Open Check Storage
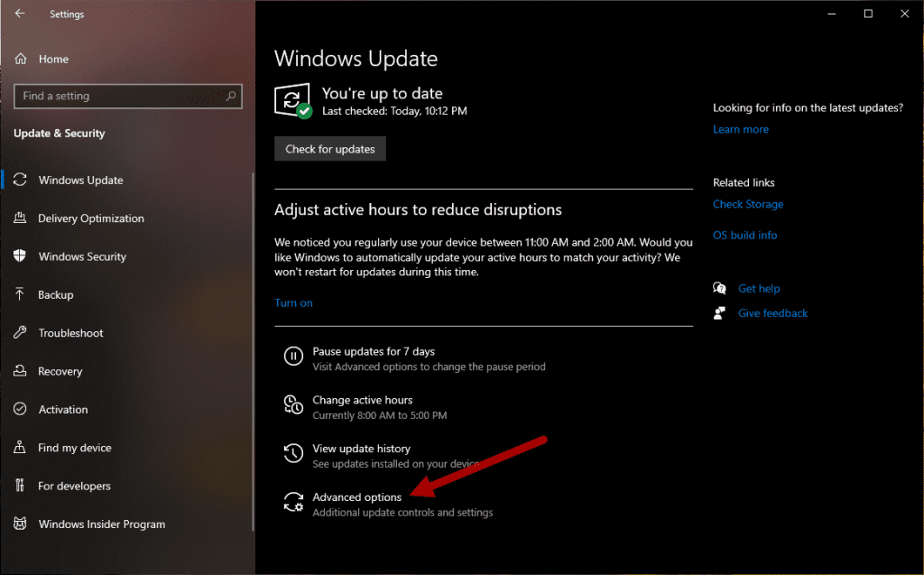This screenshot has height=575, width=924. click(748, 204)
